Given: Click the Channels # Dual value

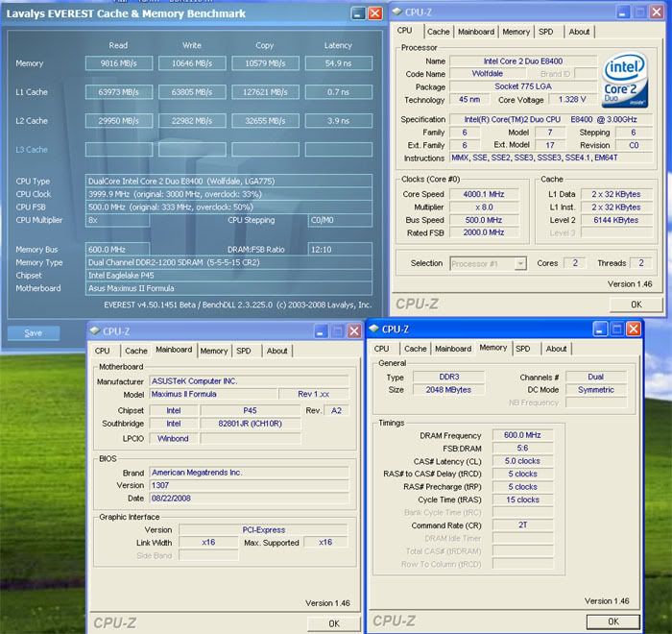Looking at the screenshot, I should 596,377.
